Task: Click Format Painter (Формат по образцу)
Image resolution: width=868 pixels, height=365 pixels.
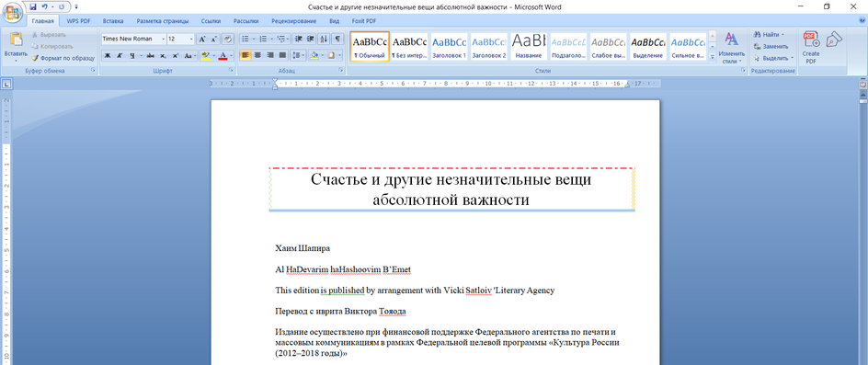Action: click(x=63, y=58)
